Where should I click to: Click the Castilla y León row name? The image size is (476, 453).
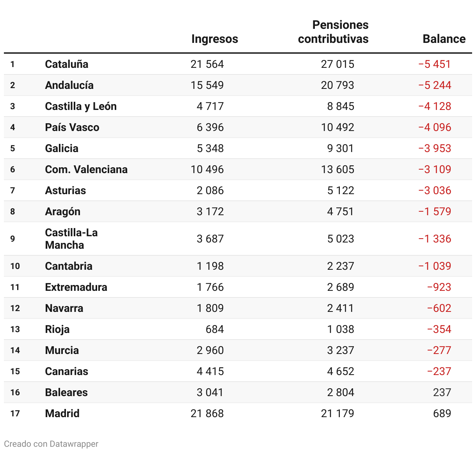tap(81, 106)
